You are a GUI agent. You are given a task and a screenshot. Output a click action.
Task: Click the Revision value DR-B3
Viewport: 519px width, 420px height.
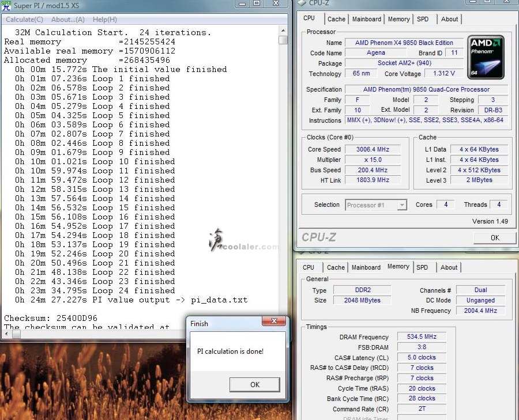(493, 110)
